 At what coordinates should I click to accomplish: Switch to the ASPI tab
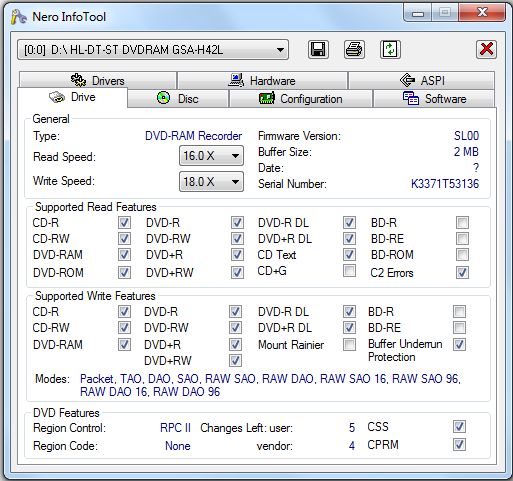[422, 80]
